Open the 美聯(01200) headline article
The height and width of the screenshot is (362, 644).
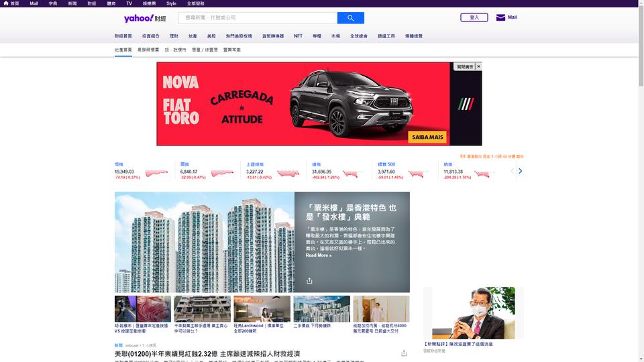click(207, 353)
